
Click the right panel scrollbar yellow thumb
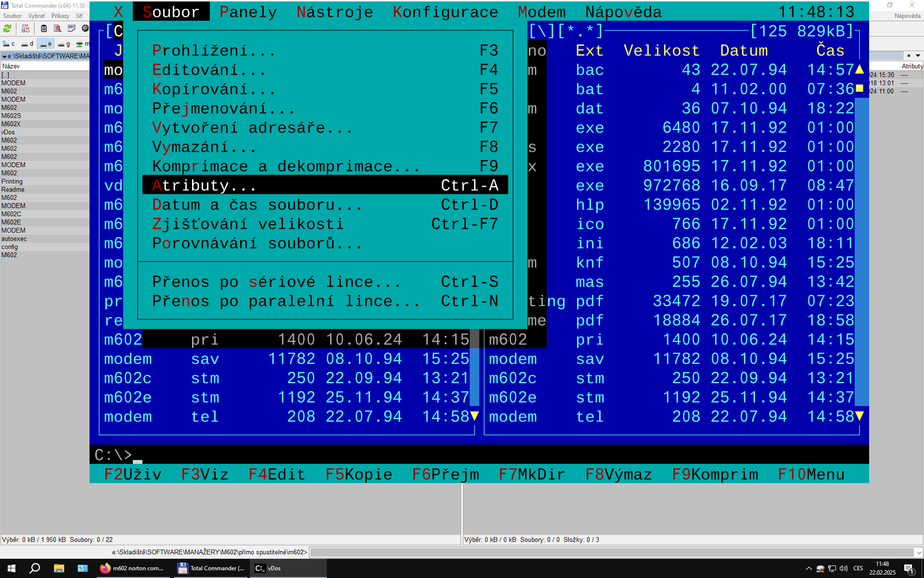(860, 89)
